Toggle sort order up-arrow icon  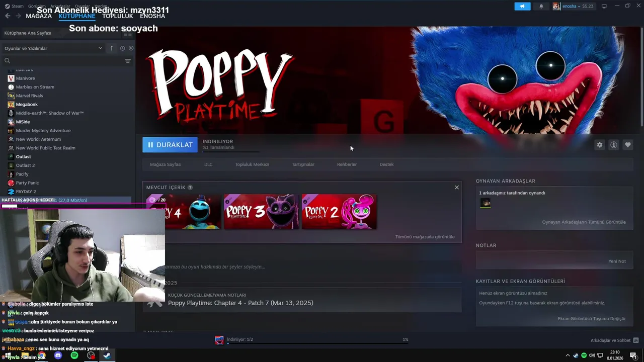coord(112,48)
